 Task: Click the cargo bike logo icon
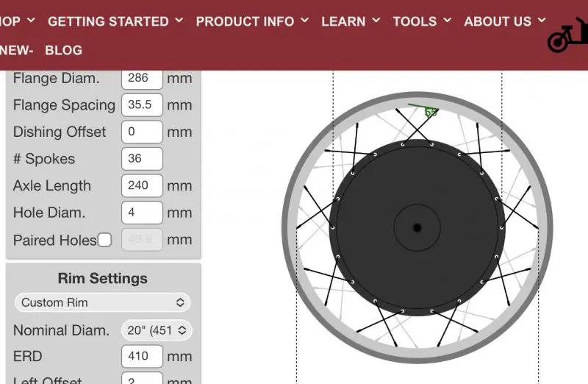tap(567, 37)
